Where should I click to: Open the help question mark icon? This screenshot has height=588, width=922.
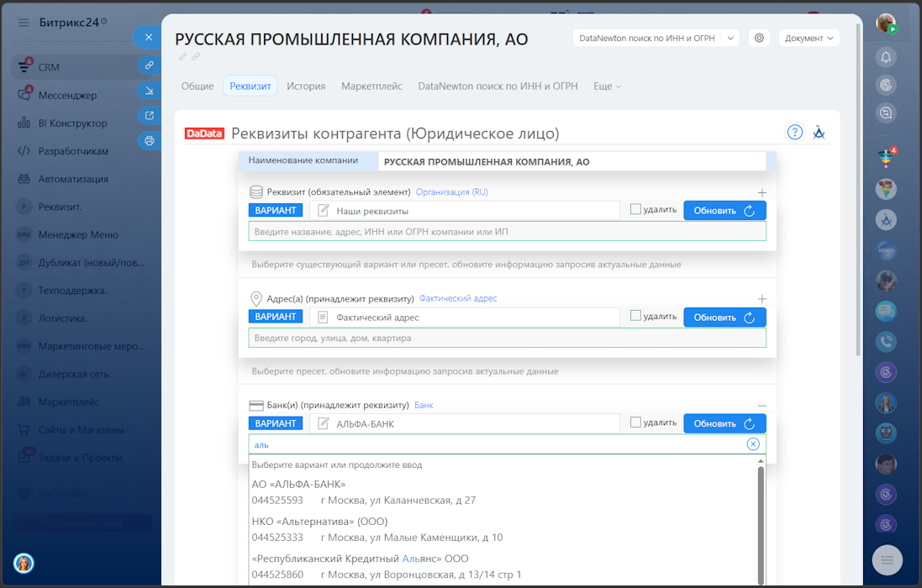794,132
